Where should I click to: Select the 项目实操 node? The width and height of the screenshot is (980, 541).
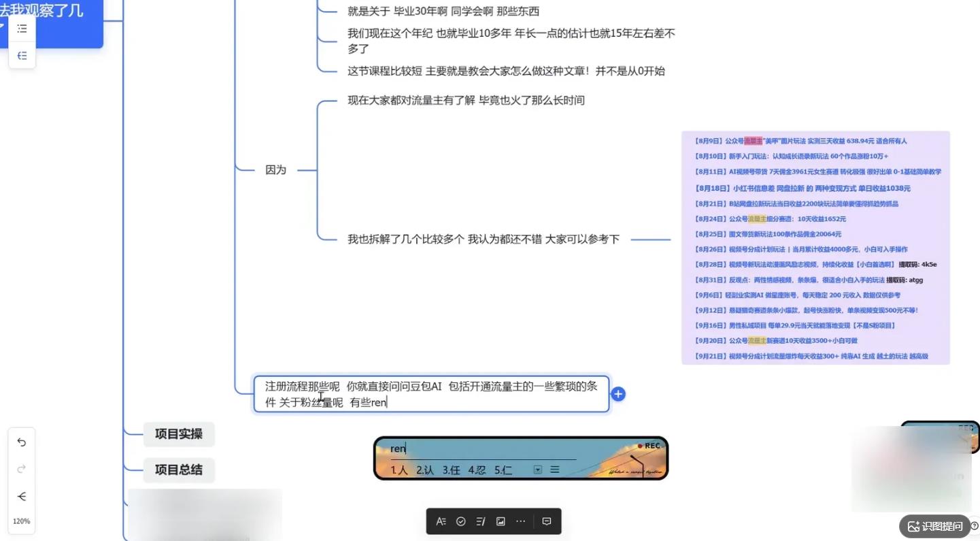click(179, 434)
